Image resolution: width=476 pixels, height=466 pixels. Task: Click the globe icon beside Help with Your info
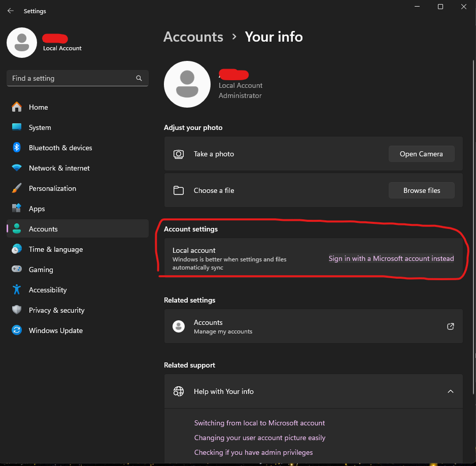pos(179,391)
